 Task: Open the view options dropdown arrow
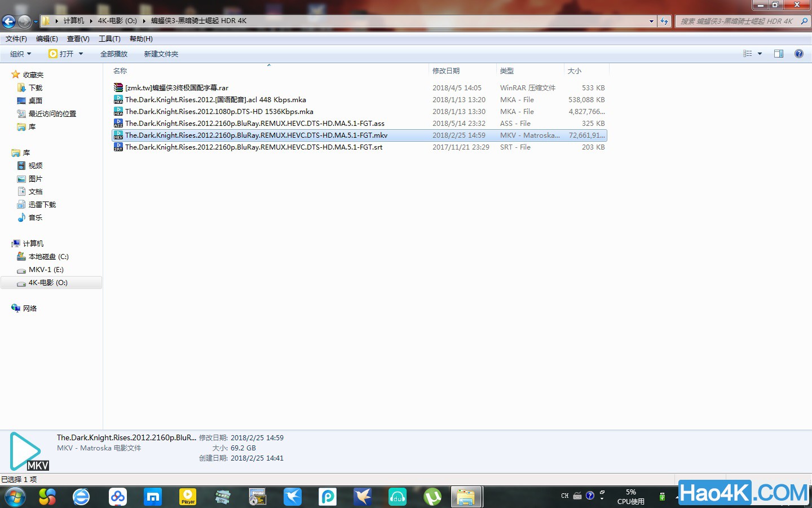[x=760, y=54]
